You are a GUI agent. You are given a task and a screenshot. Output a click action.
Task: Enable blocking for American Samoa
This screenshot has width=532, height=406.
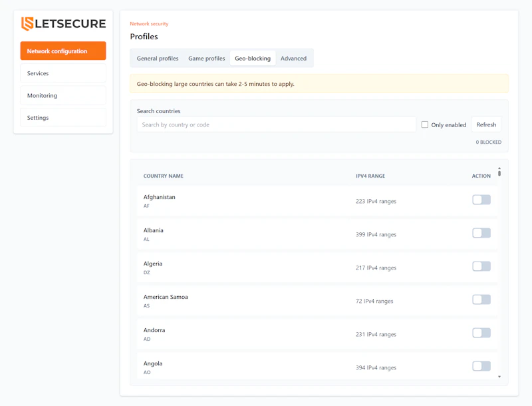pyautogui.click(x=481, y=300)
